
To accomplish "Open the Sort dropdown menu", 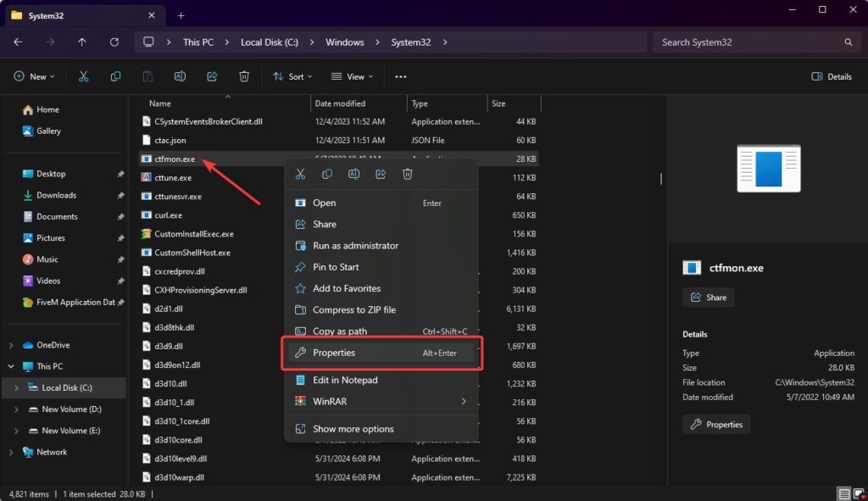I will [x=292, y=76].
